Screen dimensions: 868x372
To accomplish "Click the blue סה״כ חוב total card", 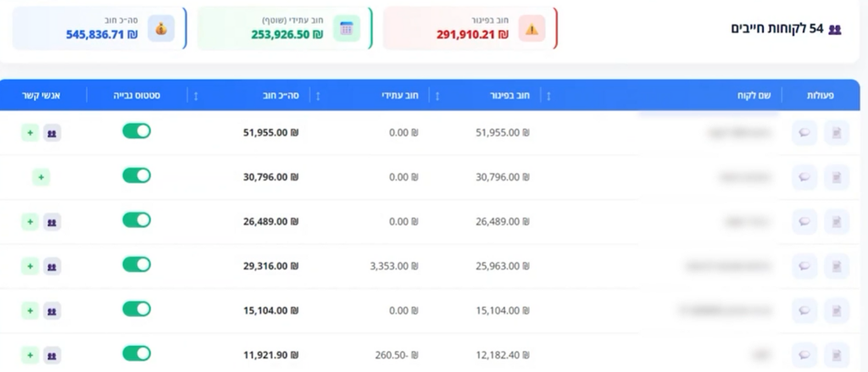I will tap(99, 29).
